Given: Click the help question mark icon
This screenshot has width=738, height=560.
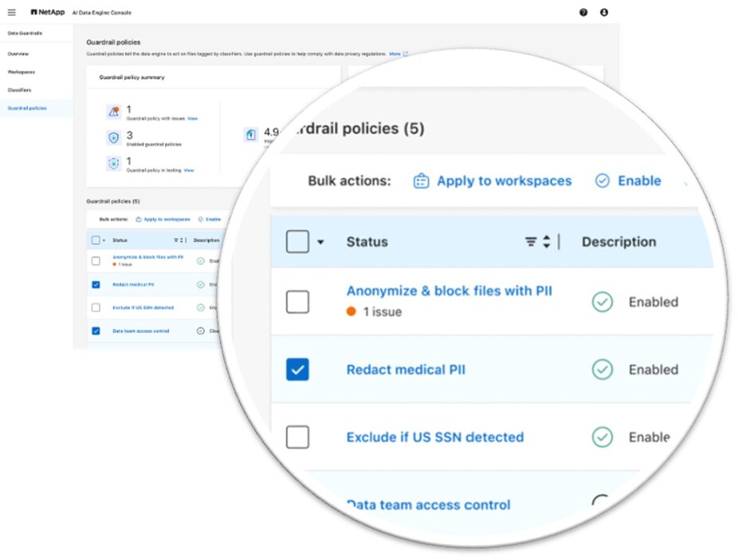Looking at the screenshot, I should [x=583, y=13].
